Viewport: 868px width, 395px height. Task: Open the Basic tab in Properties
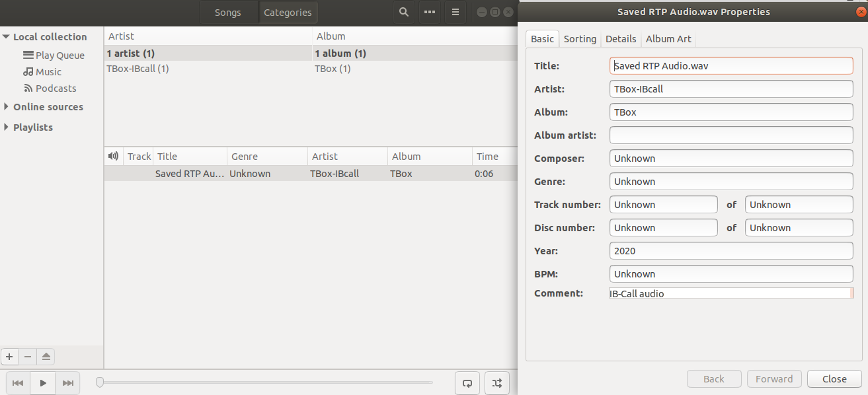(542, 39)
